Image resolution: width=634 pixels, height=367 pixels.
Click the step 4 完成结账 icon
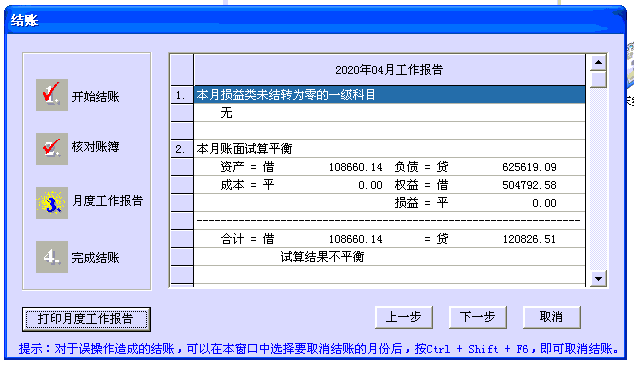pyautogui.click(x=52, y=257)
